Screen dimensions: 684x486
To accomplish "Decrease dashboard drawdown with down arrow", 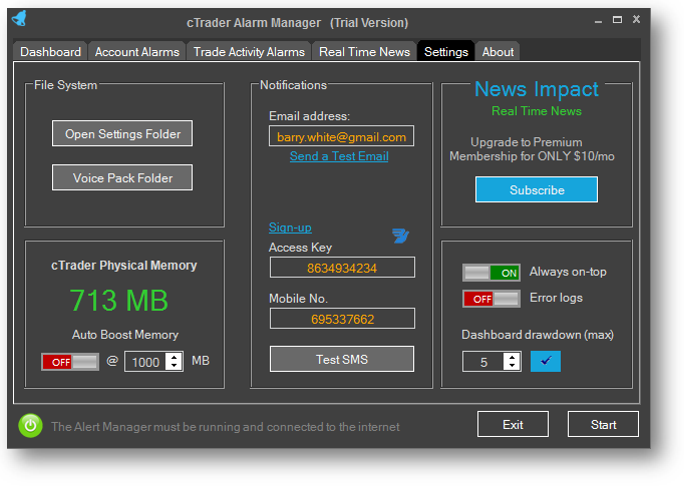I will tap(512, 366).
